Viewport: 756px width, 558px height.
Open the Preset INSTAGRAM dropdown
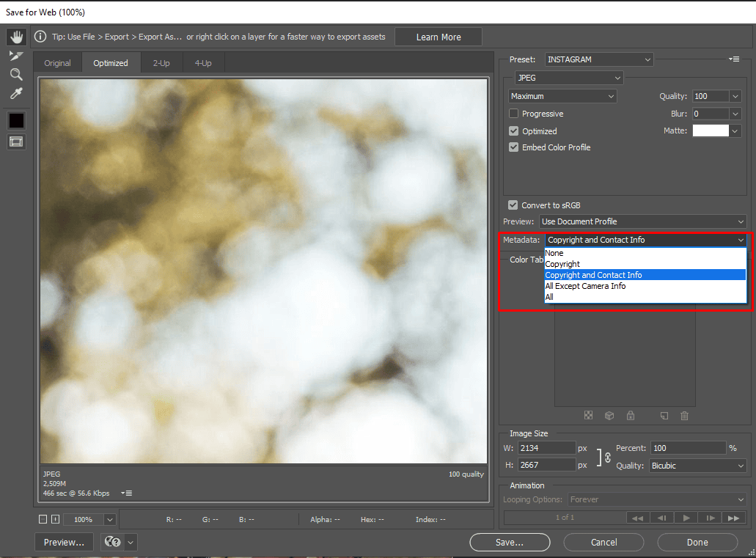[x=598, y=59]
